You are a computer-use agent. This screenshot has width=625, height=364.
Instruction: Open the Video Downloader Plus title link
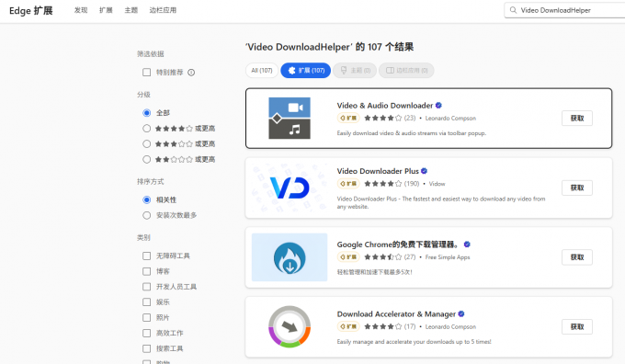point(378,171)
